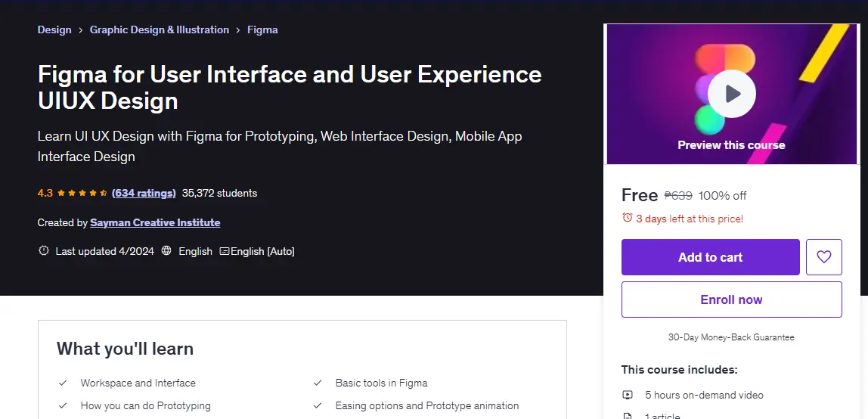Click checkmark beside Basic tools in Figma
This screenshot has height=419, width=868.
318,383
